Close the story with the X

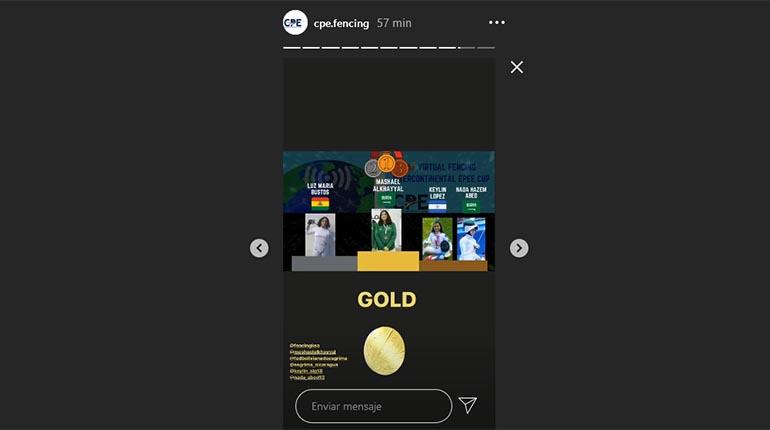point(517,67)
